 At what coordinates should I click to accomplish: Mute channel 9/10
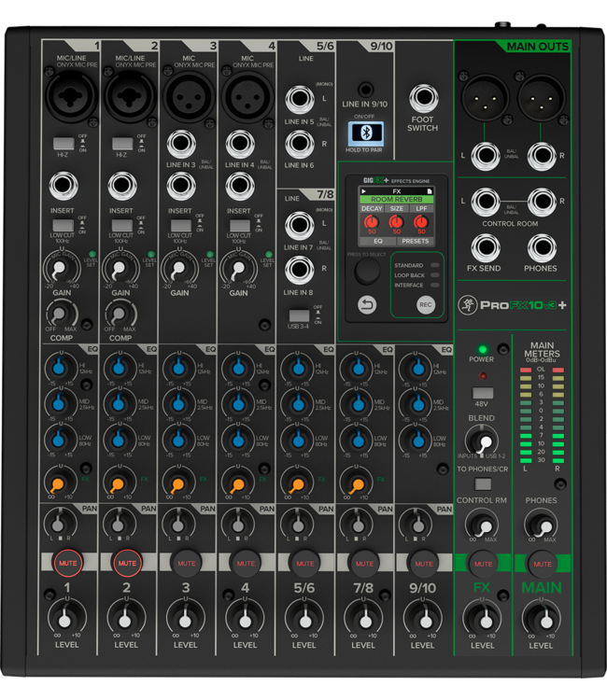tap(423, 564)
